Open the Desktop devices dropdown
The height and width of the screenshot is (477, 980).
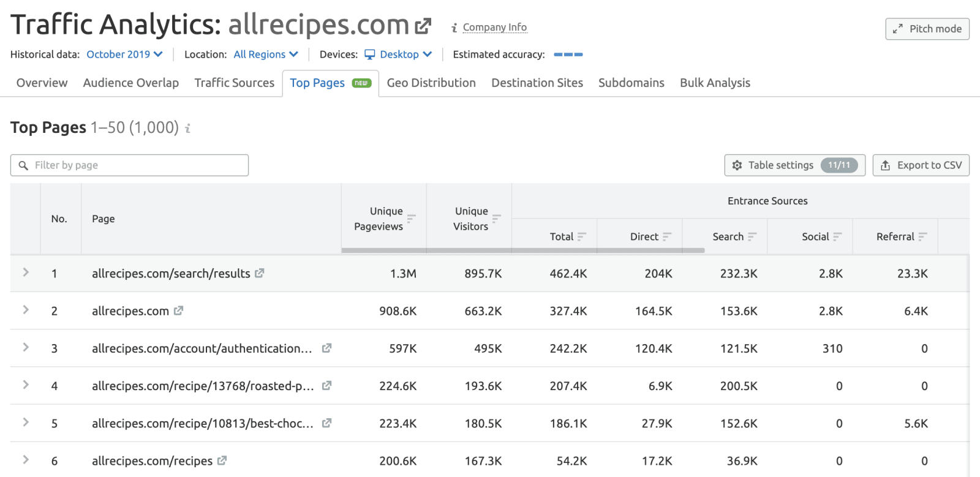[x=399, y=54]
